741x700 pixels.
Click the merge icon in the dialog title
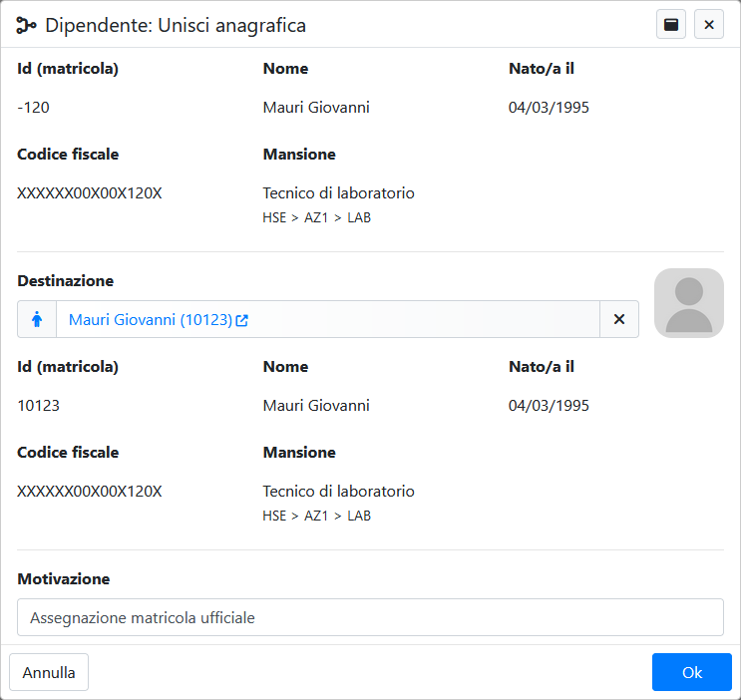coord(27,26)
